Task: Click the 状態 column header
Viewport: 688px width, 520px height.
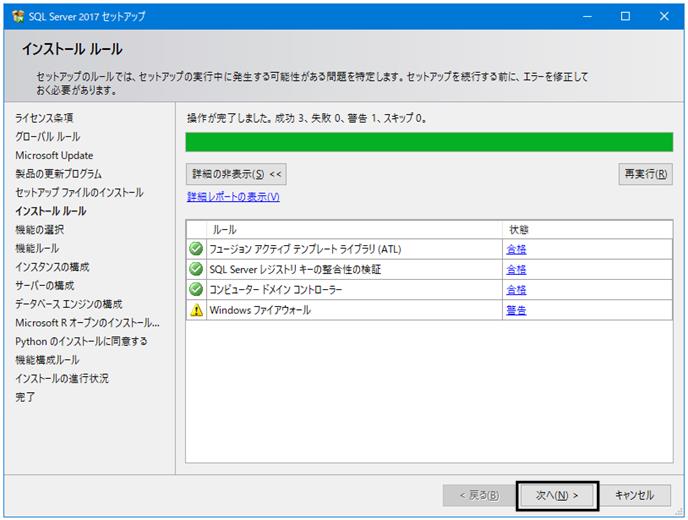Action: point(587,230)
